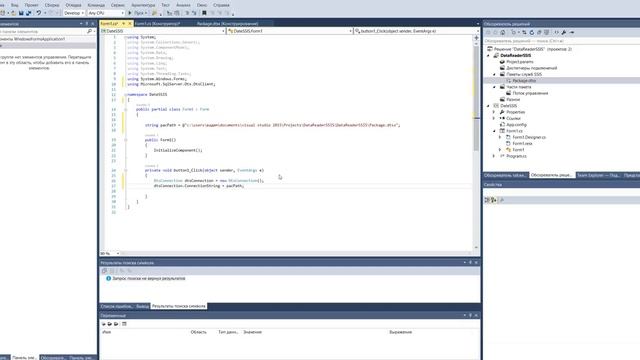Screen dimensions: 640x360
Task: Open the Any CPU platform dropdown
Action: (x=106, y=13)
